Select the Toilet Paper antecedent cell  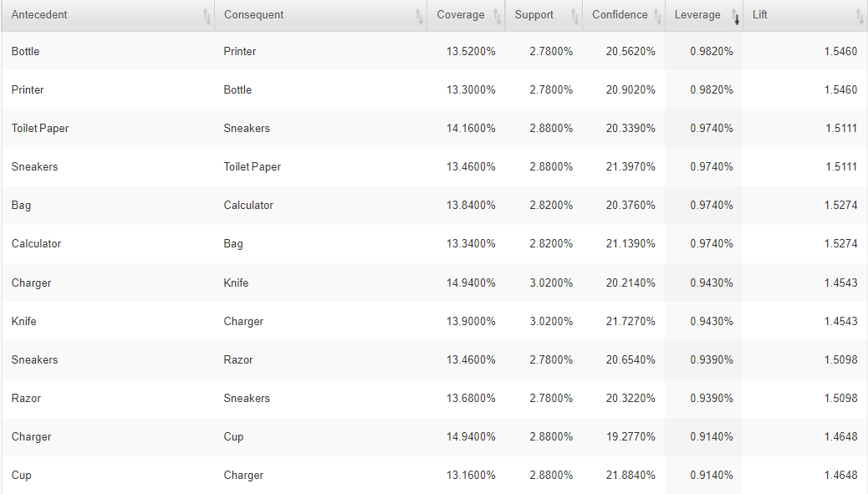pos(40,129)
